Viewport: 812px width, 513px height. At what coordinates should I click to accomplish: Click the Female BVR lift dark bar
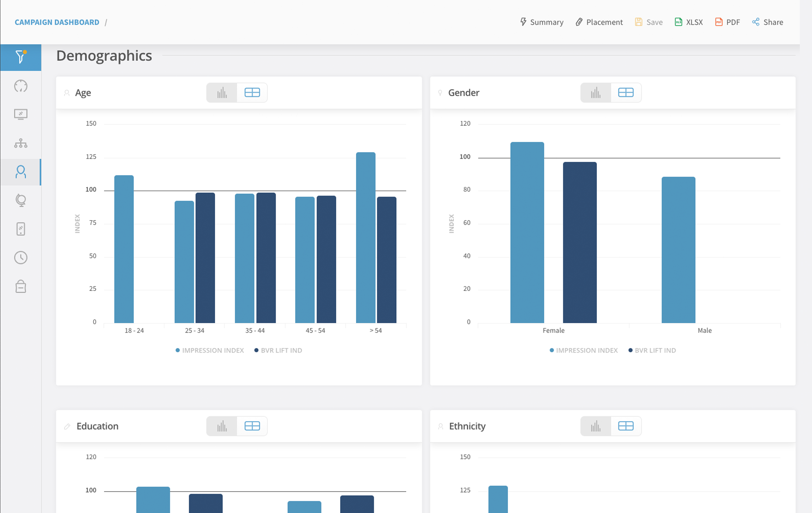(x=580, y=243)
